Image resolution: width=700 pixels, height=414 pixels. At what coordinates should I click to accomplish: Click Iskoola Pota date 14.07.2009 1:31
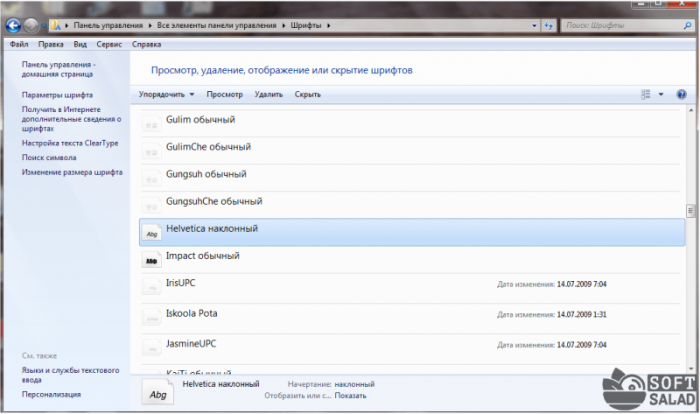click(x=582, y=314)
